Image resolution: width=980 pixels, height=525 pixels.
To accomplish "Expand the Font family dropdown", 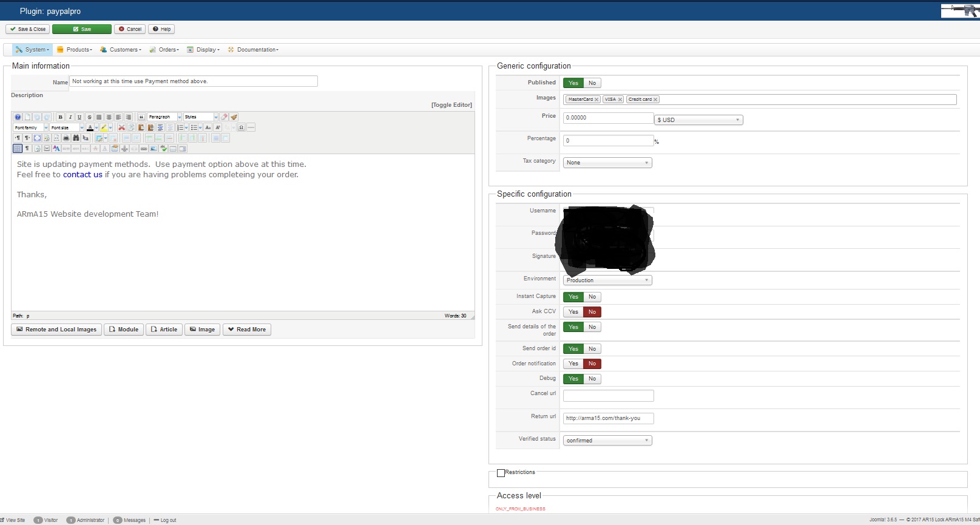I will point(31,127).
